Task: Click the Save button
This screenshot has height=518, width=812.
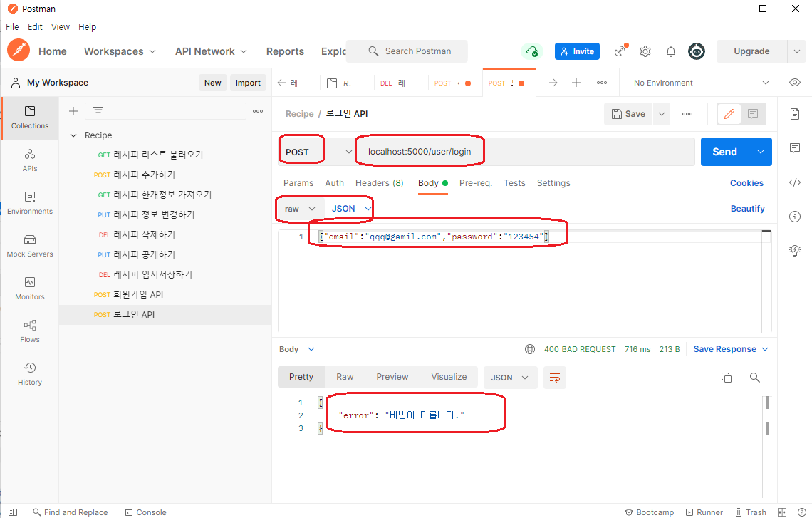Action: point(629,114)
